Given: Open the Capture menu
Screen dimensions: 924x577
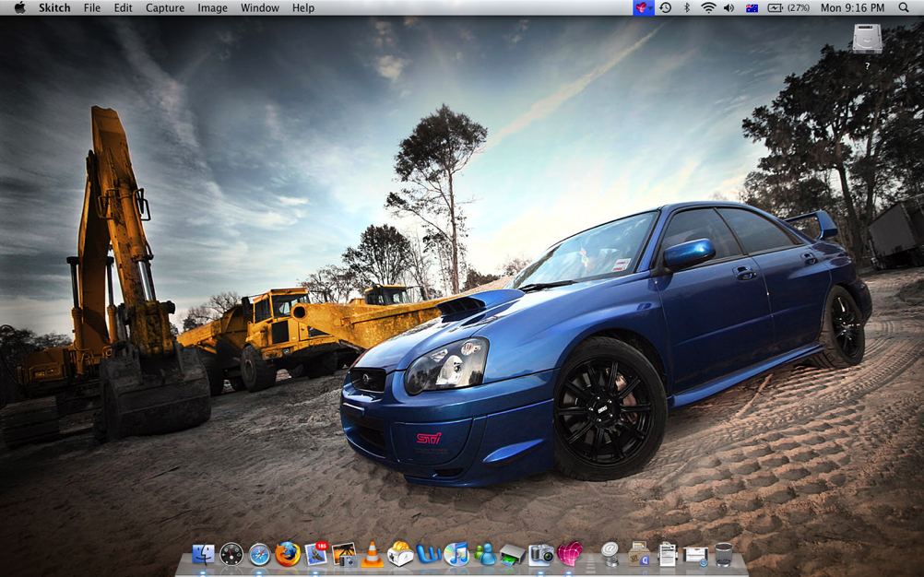Looking at the screenshot, I should click(x=165, y=7).
